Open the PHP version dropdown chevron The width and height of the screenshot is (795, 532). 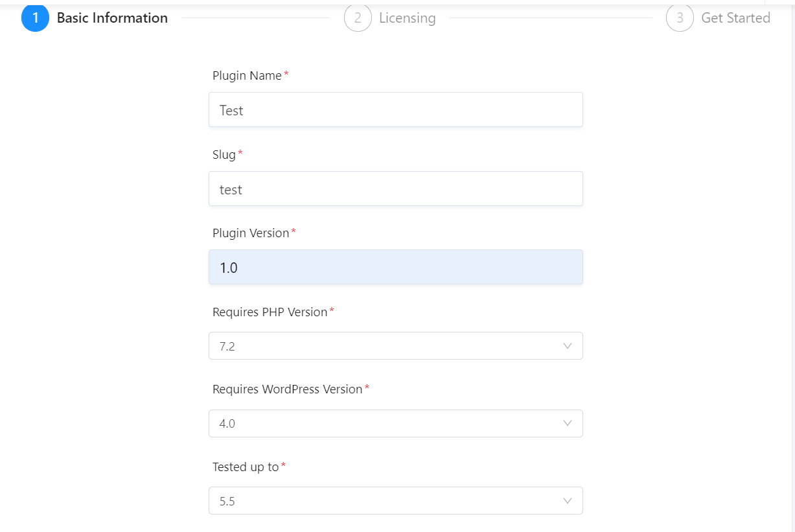point(567,345)
